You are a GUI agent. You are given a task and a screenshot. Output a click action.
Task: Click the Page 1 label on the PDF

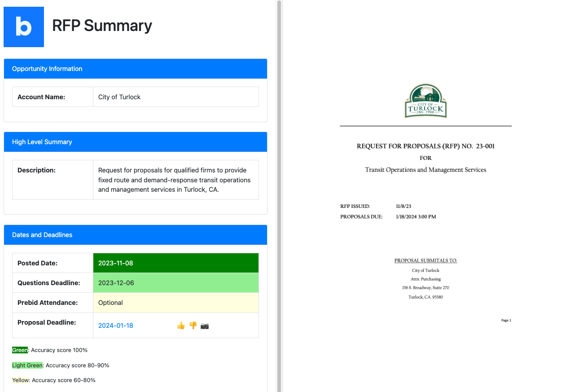(x=506, y=320)
